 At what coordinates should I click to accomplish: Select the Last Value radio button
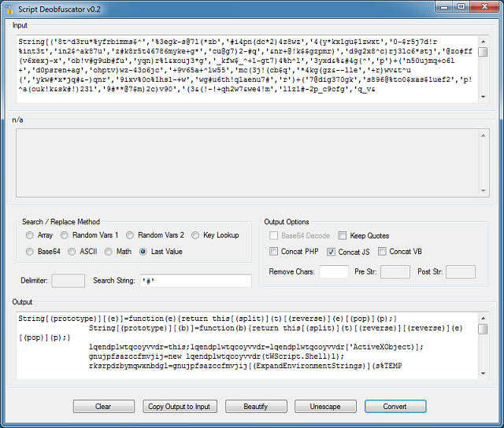click(x=143, y=252)
